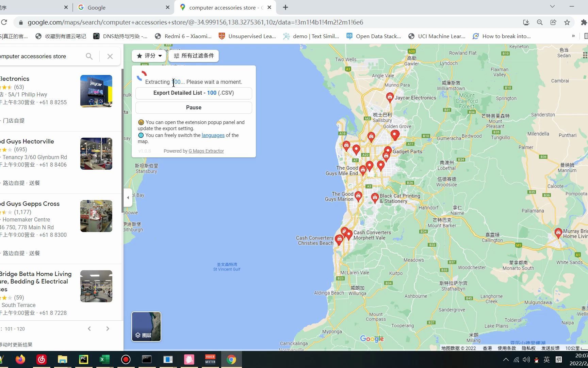Open Good Guys Hectorville photo
Viewport: 588px width, 368px height.
point(96,154)
